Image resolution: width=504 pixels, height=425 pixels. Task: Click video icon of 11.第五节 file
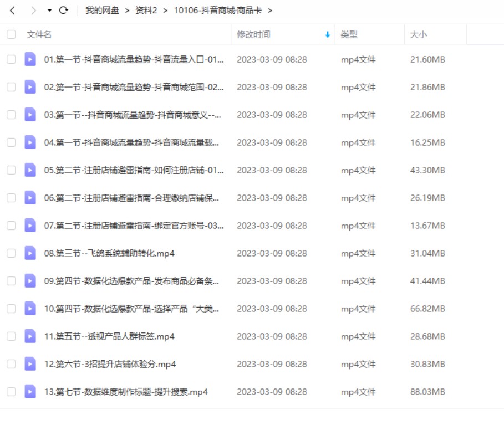coord(30,336)
